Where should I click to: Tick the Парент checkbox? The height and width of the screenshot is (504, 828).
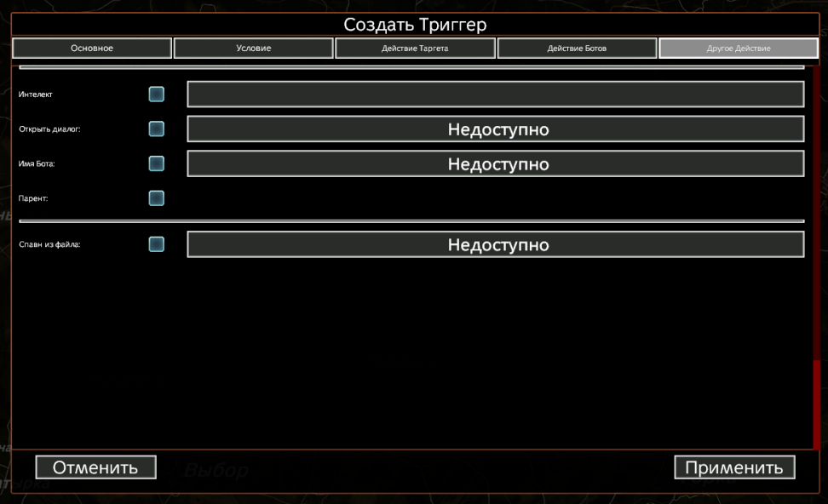click(157, 198)
